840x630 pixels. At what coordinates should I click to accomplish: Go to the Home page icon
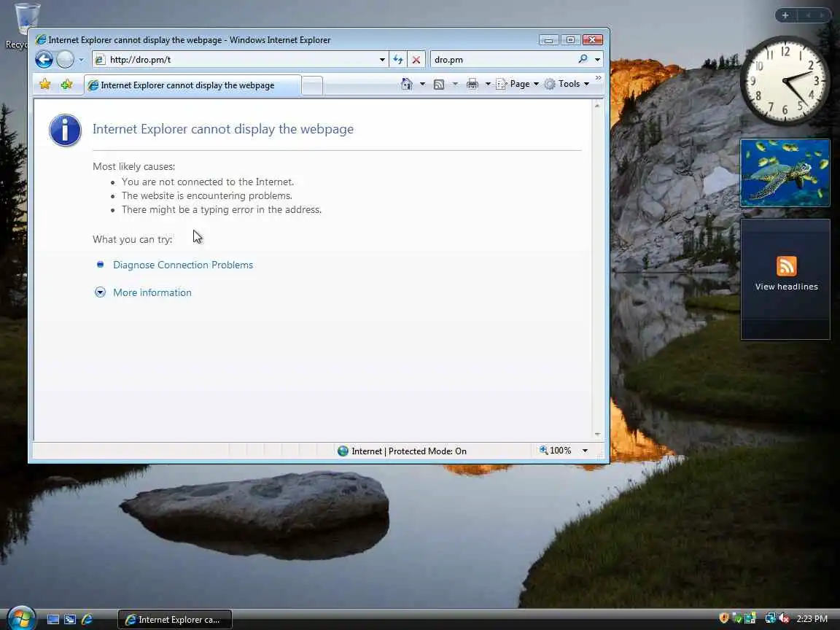pos(407,84)
